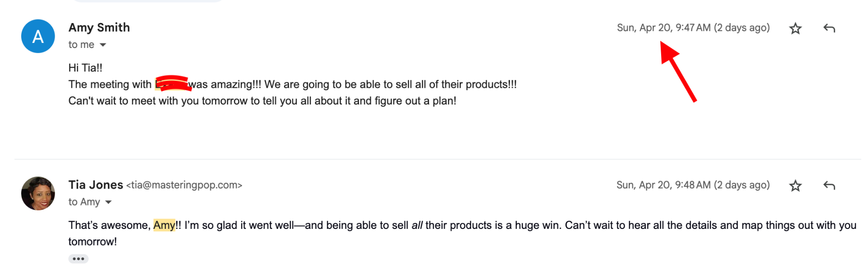Click the line starting "Can't wait to meet"
Image resolution: width=868 pixels, height=266 pixels.
[262, 101]
